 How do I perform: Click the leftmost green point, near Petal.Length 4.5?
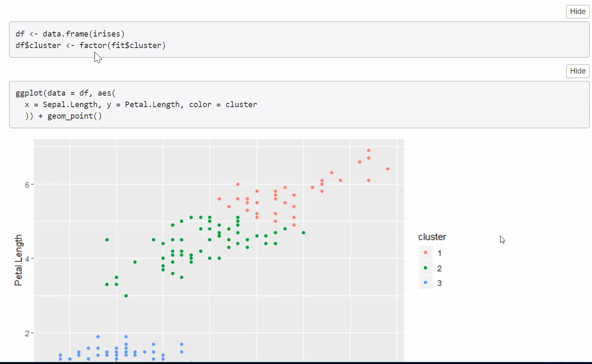pyautogui.click(x=107, y=240)
